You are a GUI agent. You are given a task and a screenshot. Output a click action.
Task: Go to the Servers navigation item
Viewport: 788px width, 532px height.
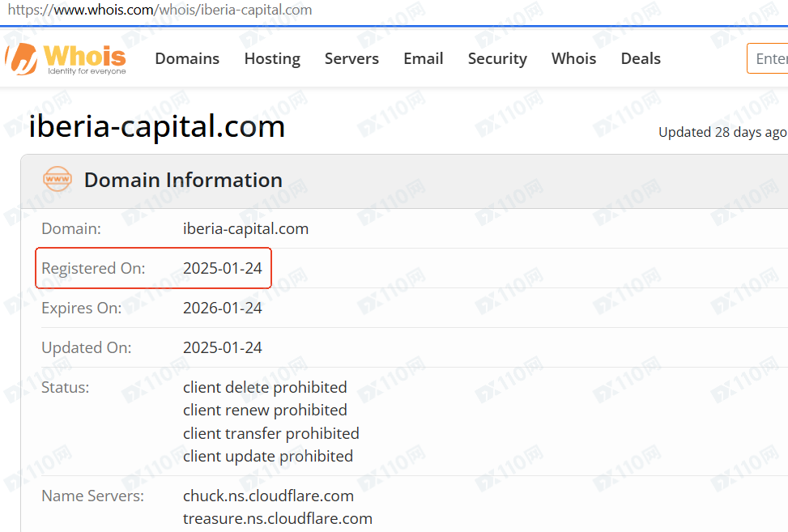(x=351, y=58)
